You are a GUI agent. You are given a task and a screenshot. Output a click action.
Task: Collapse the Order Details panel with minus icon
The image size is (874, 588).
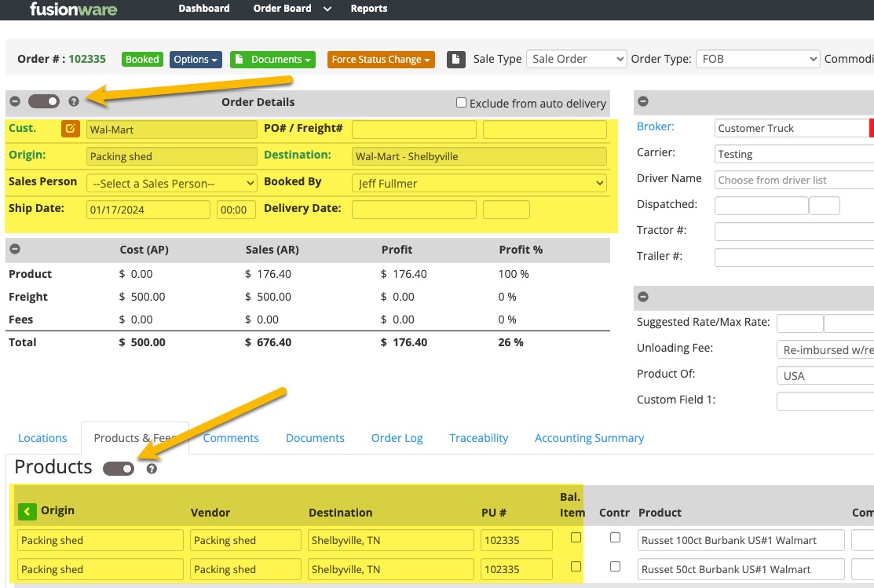[14, 100]
